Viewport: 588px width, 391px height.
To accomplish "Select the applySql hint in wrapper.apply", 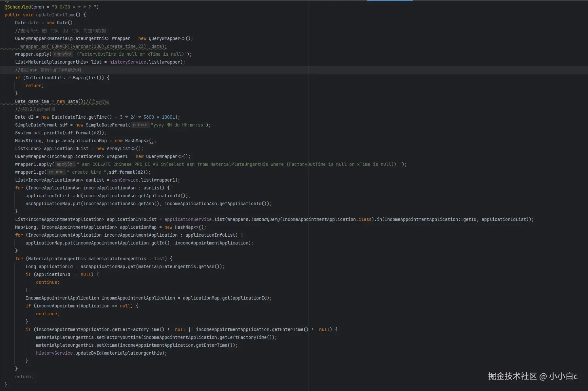I will point(63,54).
